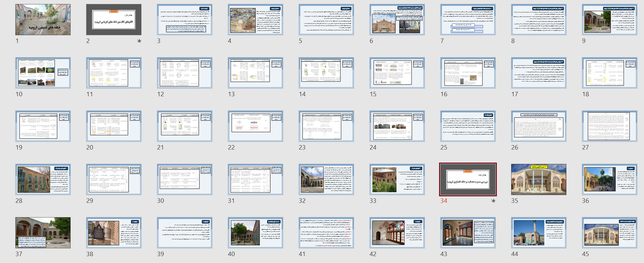Select slide 9 with brick arch courtyard
The height and width of the screenshot is (263, 644).
610,20
